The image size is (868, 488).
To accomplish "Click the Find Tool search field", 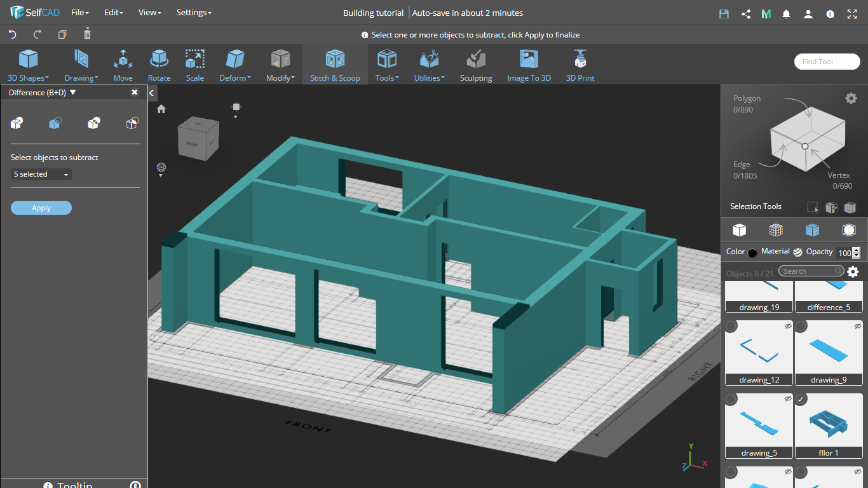I will click(827, 62).
